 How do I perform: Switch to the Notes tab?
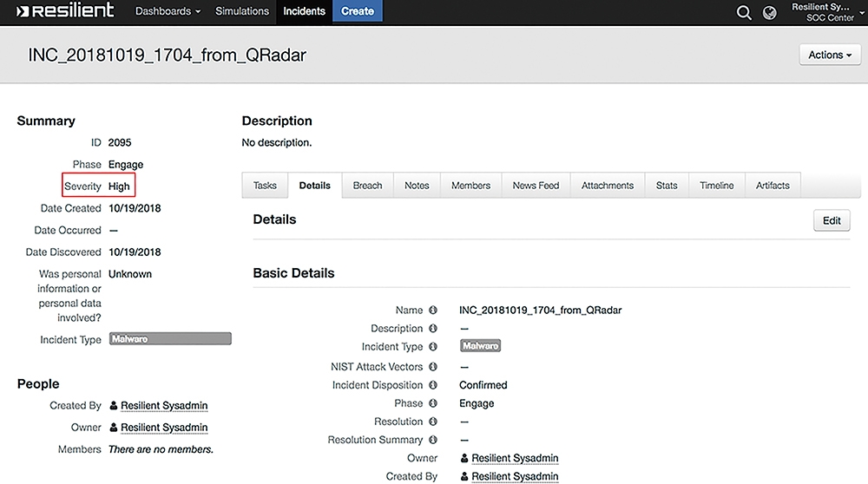pos(417,186)
